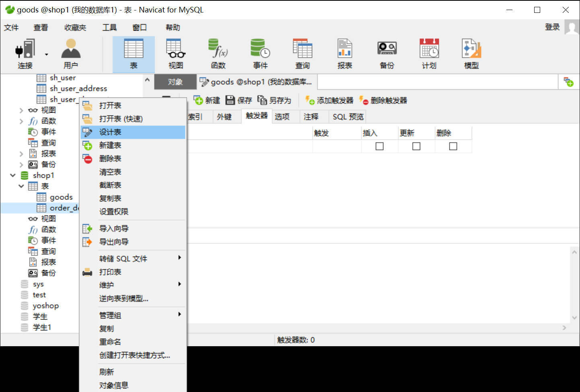The width and height of the screenshot is (580, 392).
Task: Click the 添加触发器 button
Action: (x=329, y=100)
